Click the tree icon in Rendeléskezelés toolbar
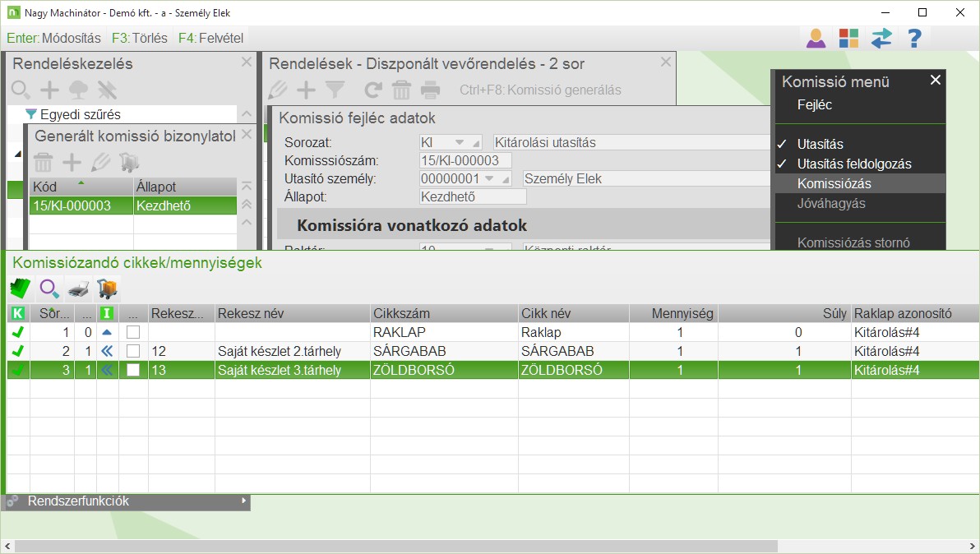Screen dimensions: 980x554 pyautogui.click(x=78, y=90)
